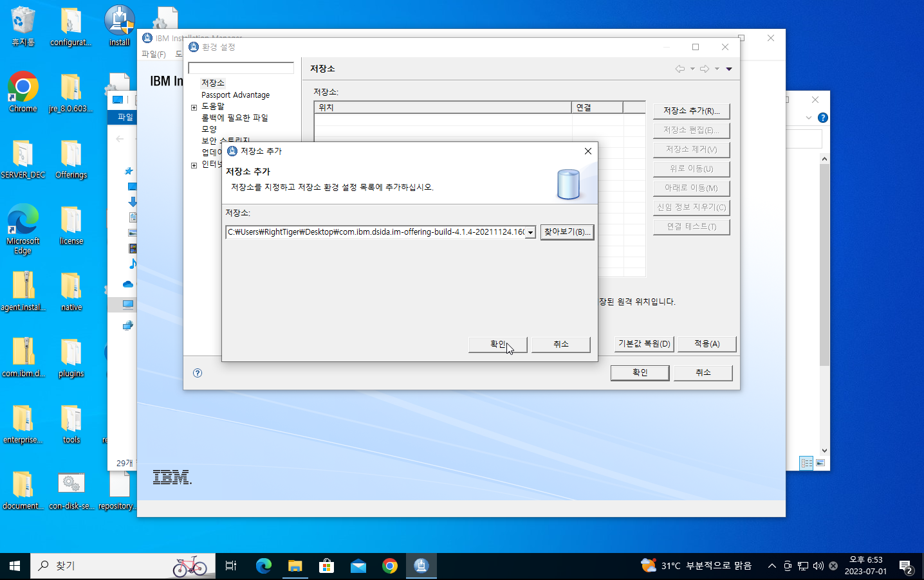The height and width of the screenshot is (580, 924).
Task: Select 롤백에 필요한 파일 tree item
Action: [x=234, y=118]
